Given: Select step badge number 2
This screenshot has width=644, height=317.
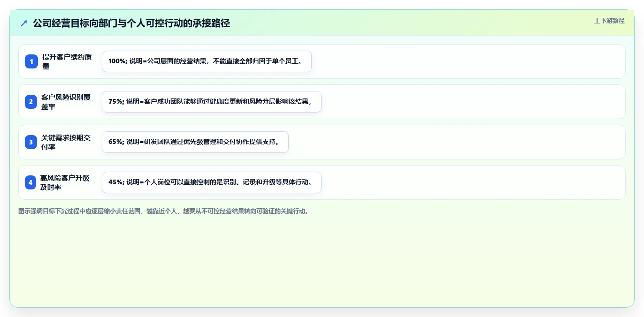Looking at the screenshot, I should pyautogui.click(x=31, y=102).
